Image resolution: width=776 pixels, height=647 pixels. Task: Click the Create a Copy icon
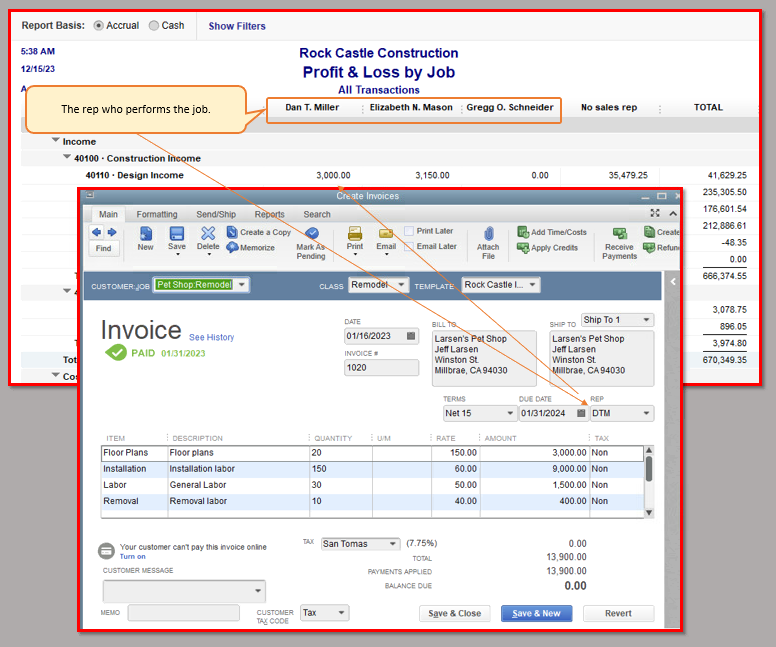click(232, 232)
